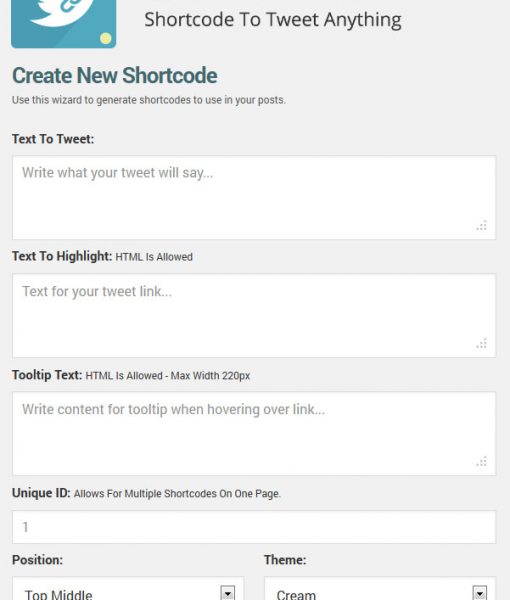Viewport: 510px width, 600px height.
Task: Click the Tooltip Text resize grip
Action: click(481, 461)
